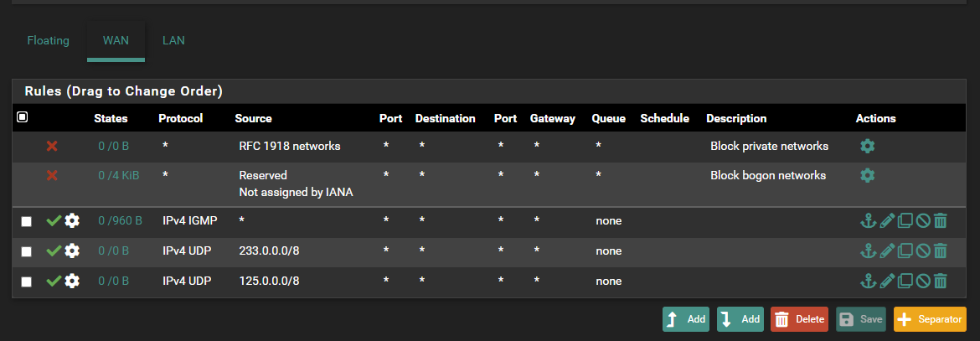This screenshot has width=980, height=341.
Task: Disable the IPv4 IGMP rule
Action: pos(922,221)
